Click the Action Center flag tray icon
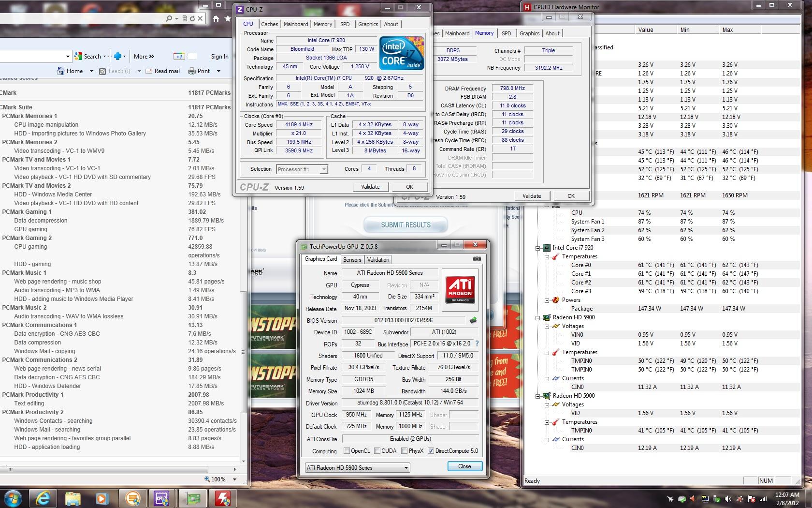Viewport: 812px width, 508px height. click(752, 499)
